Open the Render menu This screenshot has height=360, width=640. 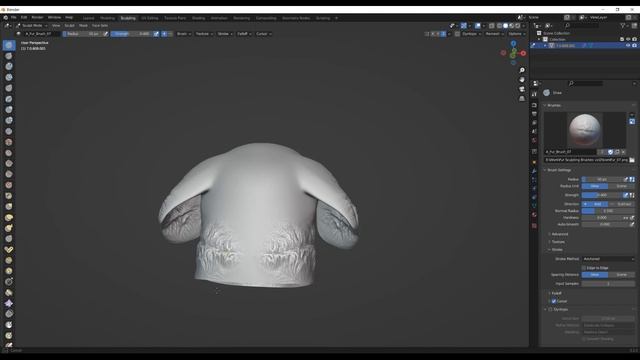37,18
